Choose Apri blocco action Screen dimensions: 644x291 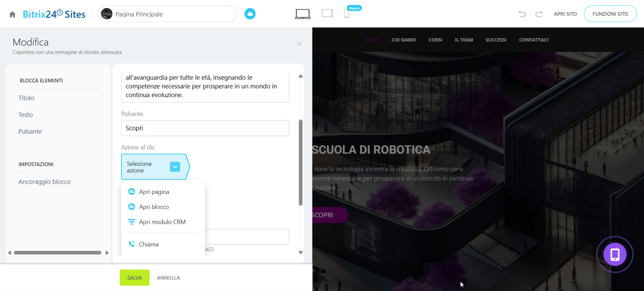point(154,207)
